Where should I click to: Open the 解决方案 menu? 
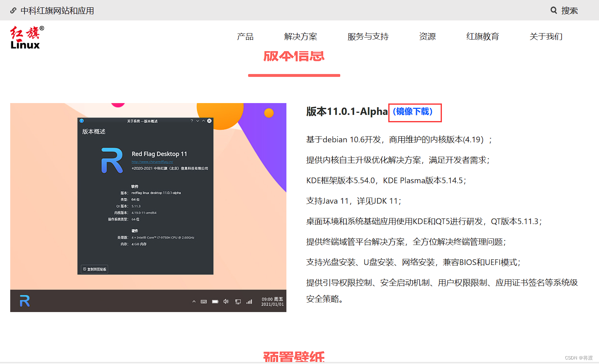pyautogui.click(x=301, y=36)
